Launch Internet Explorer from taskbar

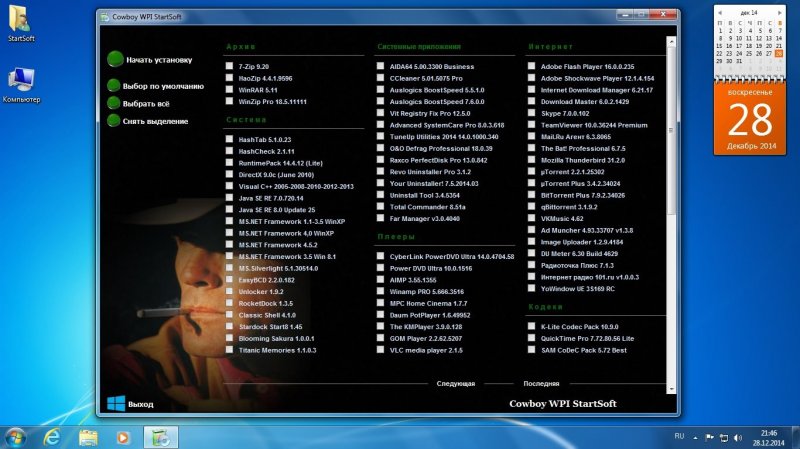[52, 438]
